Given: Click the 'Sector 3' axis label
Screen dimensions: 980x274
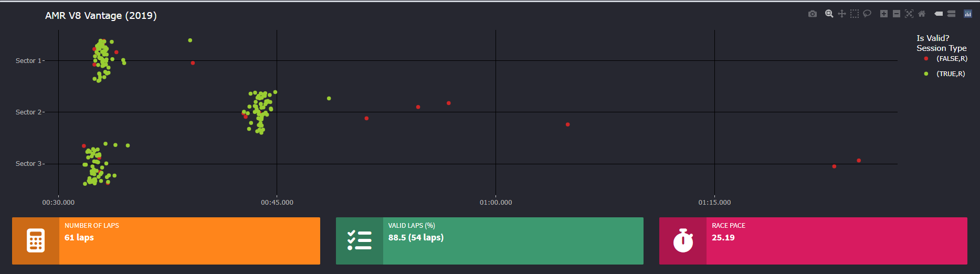Looking at the screenshot, I should (x=29, y=164).
